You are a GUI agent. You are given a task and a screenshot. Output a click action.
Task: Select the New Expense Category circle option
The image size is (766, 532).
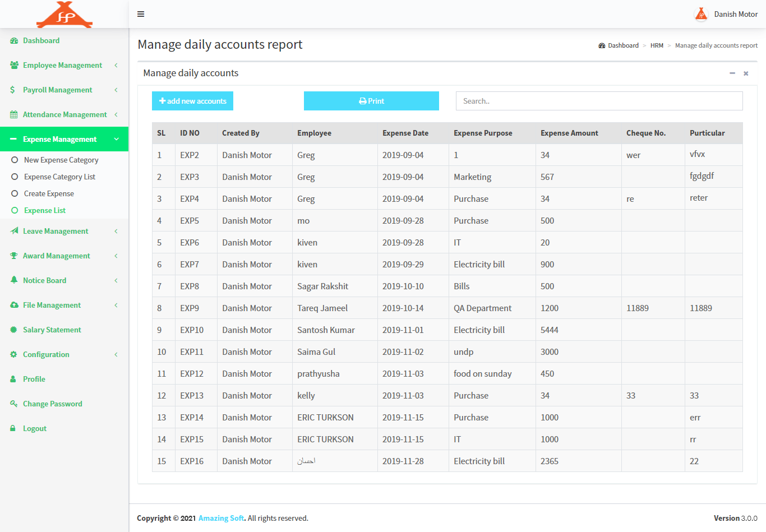point(15,160)
